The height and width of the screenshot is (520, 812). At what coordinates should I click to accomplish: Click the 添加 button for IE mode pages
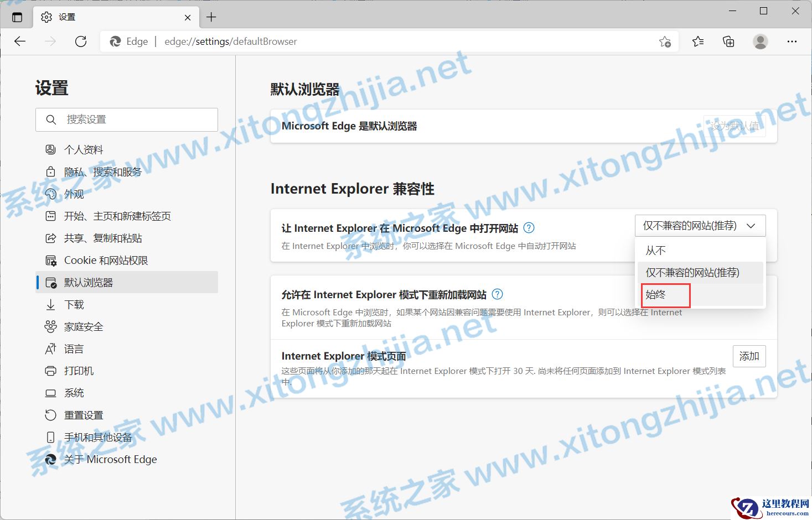coord(749,356)
